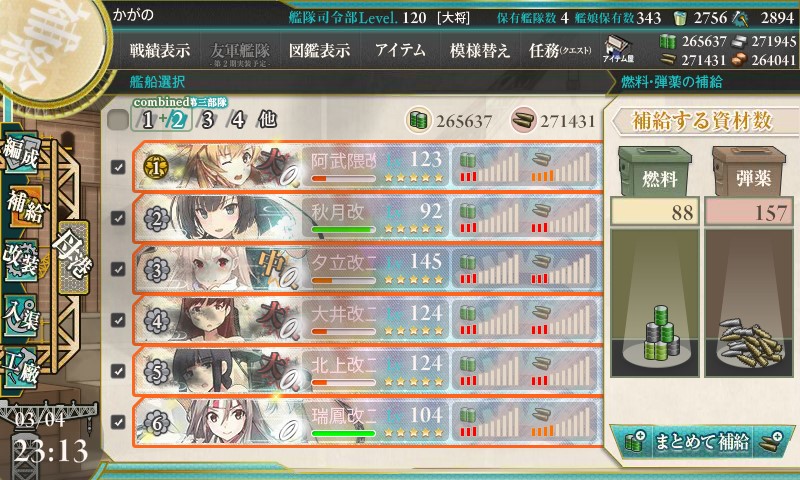Toggle the checkbox for 瑞鳳改二
This screenshot has height=480, width=800.
pyautogui.click(x=118, y=422)
